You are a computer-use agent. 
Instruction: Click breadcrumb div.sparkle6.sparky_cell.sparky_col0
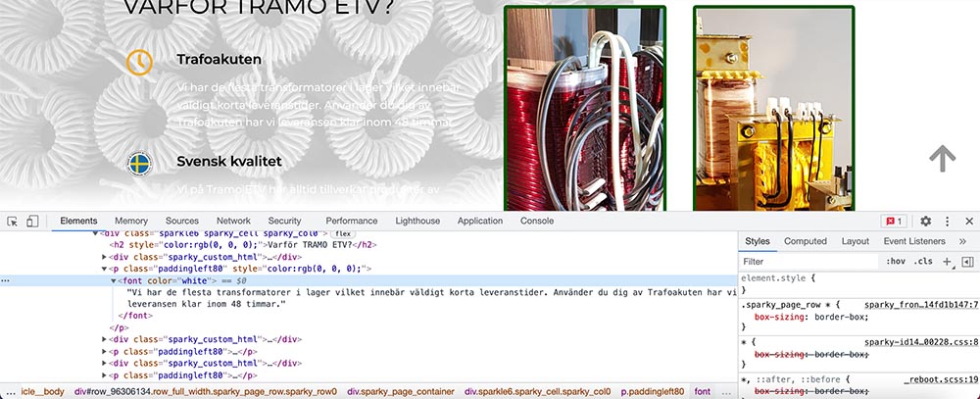pos(537,391)
